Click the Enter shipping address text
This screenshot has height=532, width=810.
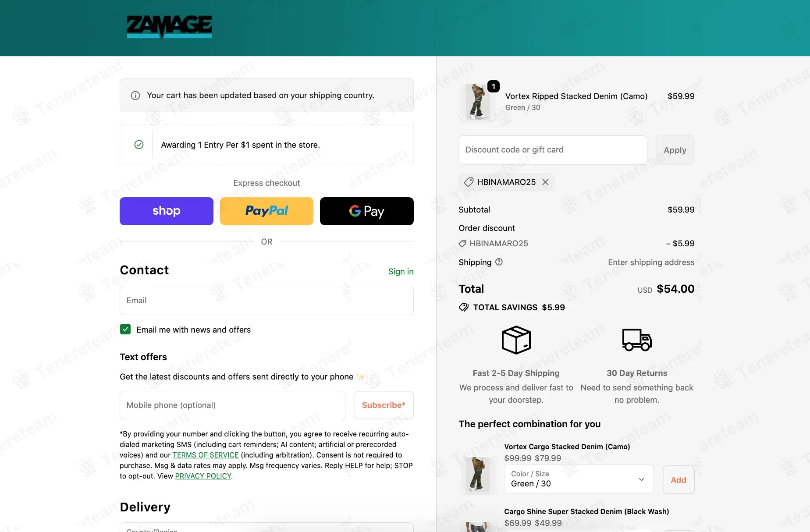point(651,262)
